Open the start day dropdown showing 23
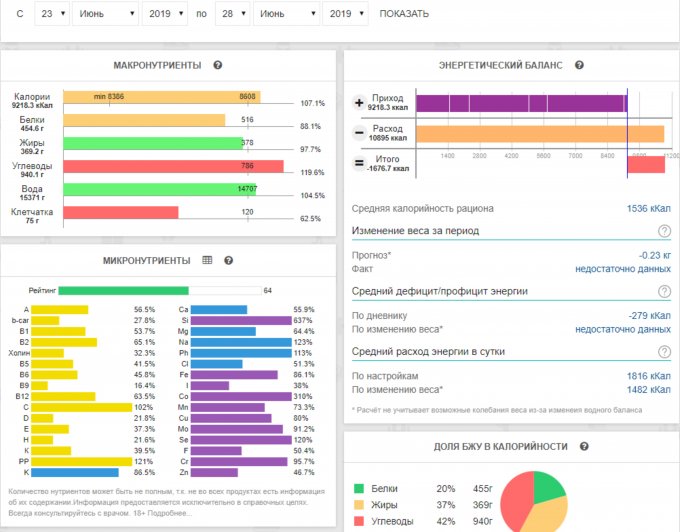The height and width of the screenshot is (532, 680). 52,14
